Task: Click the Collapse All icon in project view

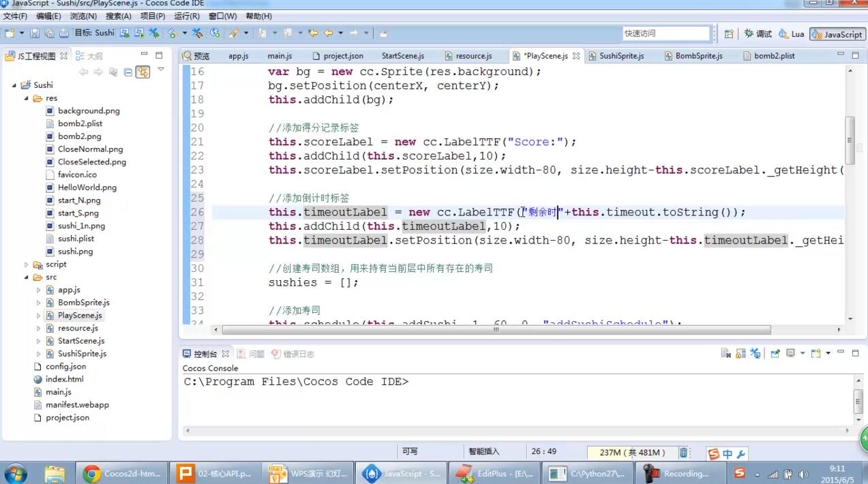Action: click(128, 72)
